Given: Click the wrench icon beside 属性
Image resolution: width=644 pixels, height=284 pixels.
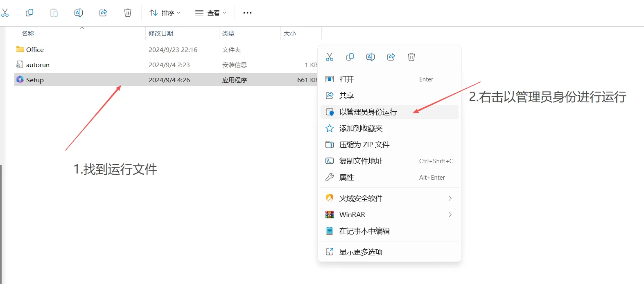Looking at the screenshot, I should pyautogui.click(x=330, y=177).
